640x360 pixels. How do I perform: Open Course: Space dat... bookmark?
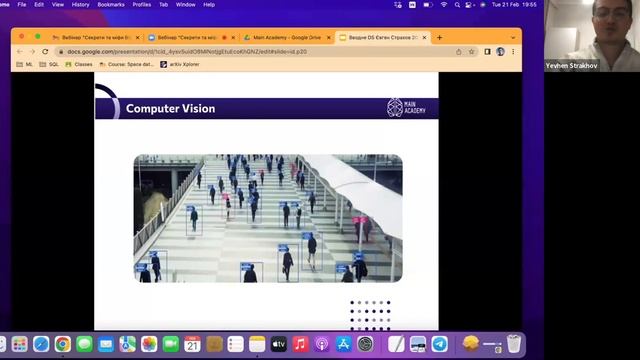(127, 64)
